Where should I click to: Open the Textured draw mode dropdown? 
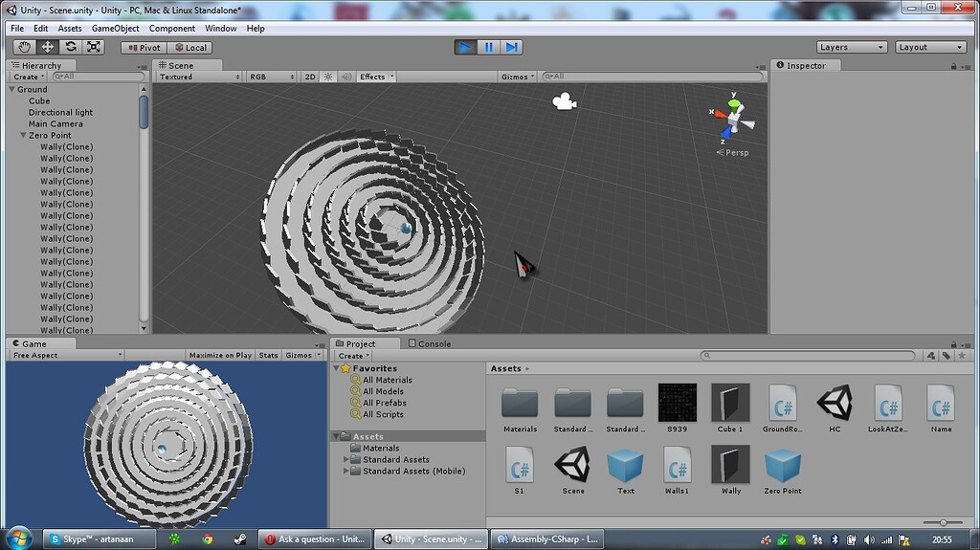coord(199,77)
